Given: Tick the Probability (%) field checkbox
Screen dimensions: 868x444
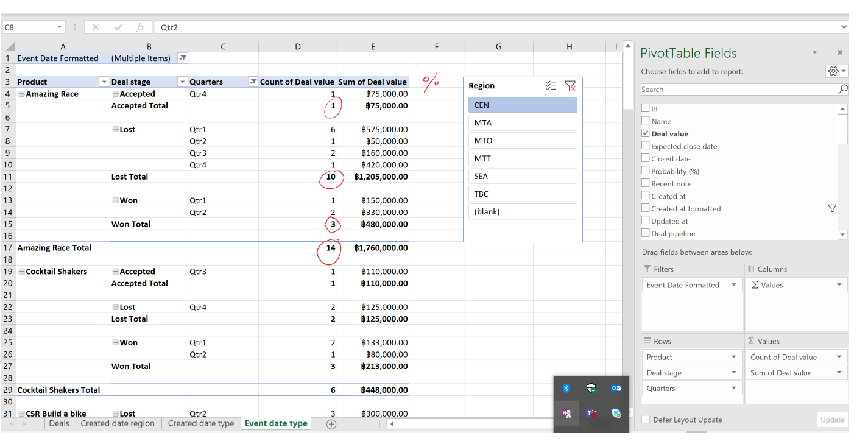Looking at the screenshot, I should (646, 171).
